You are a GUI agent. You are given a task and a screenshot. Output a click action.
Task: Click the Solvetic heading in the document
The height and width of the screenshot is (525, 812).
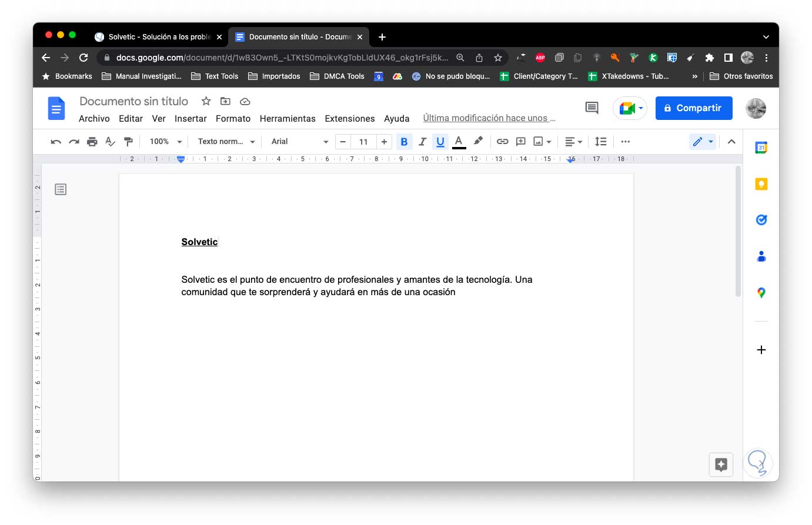pos(199,242)
